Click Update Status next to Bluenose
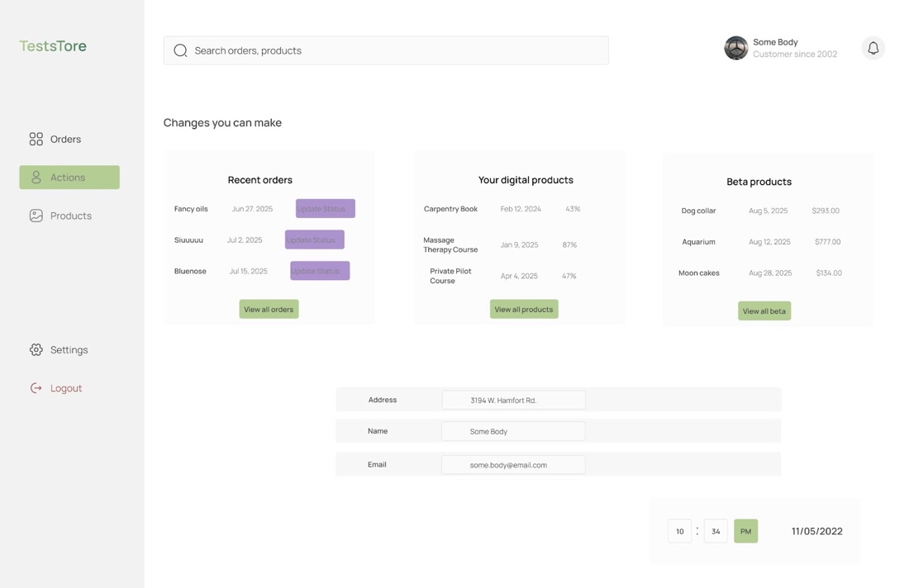The height and width of the screenshot is (588, 909). click(x=319, y=270)
